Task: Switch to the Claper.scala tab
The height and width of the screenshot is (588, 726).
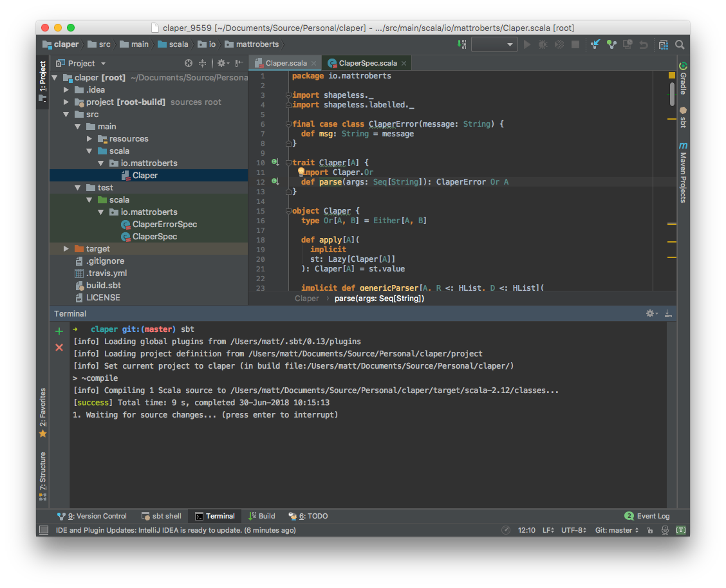Action: pos(286,64)
